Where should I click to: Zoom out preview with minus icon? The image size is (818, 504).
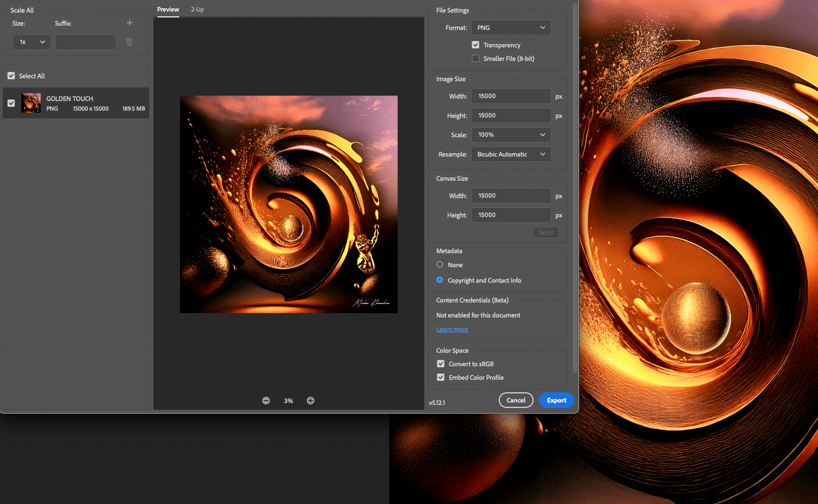tap(266, 400)
